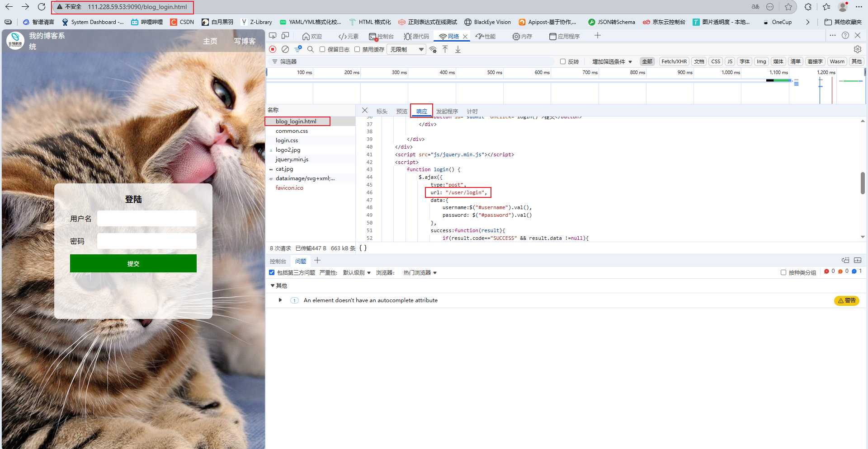Close the Network tab

[x=465, y=36]
